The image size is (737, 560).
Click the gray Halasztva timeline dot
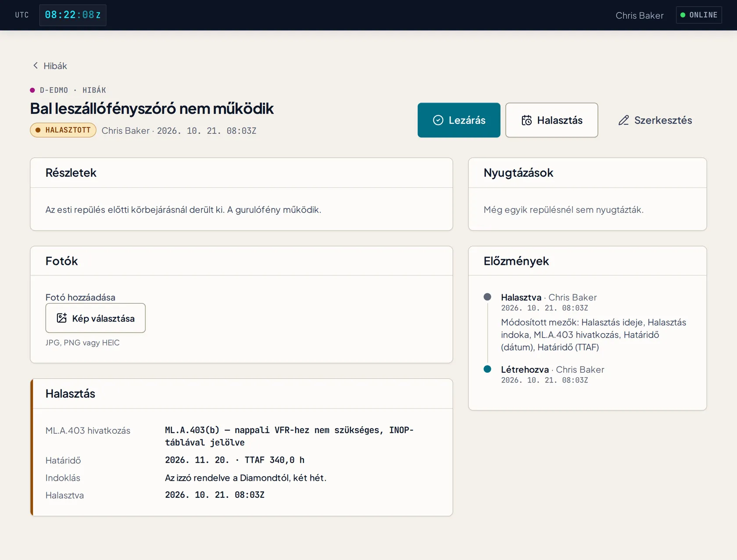pos(487,297)
